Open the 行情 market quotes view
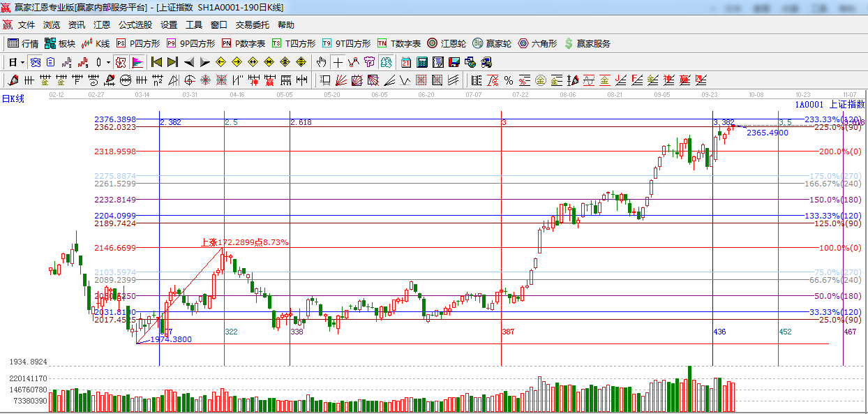Screen dimensions: 868x414 [x=23, y=43]
